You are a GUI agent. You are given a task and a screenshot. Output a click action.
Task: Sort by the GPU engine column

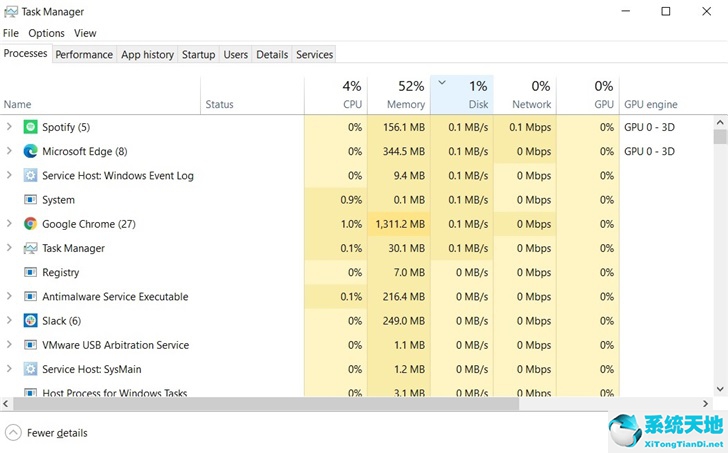[666, 95]
